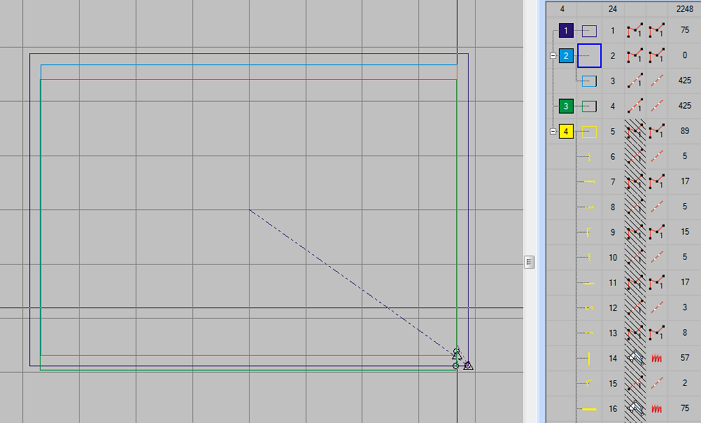Click the stitch count '15' in row 9

point(685,232)
